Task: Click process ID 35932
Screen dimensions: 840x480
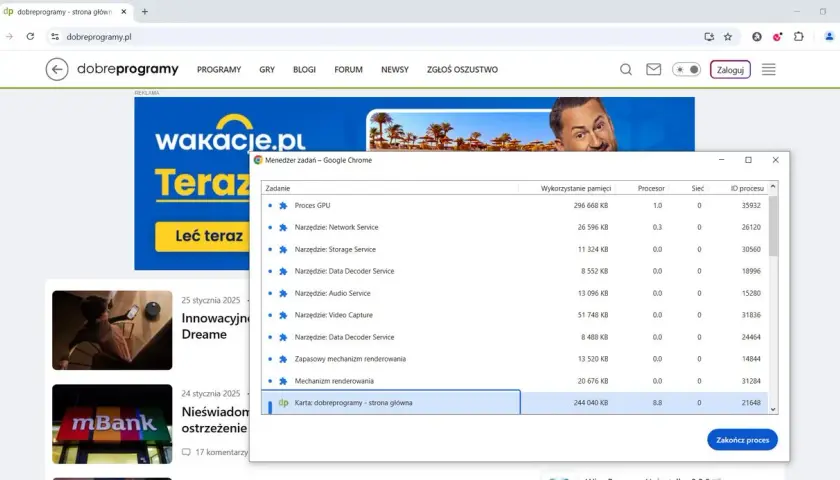Action: click(x=751, y=205)
